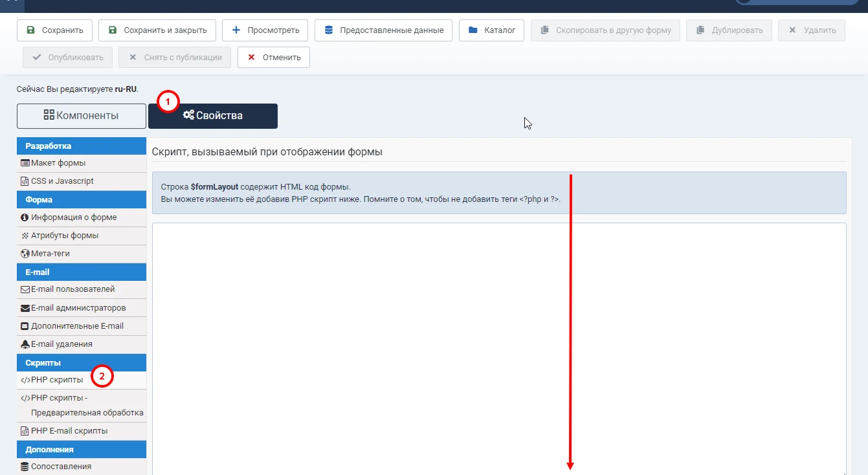
Task: Open E-mail удаления settings
Action: (x=82, y=344)
